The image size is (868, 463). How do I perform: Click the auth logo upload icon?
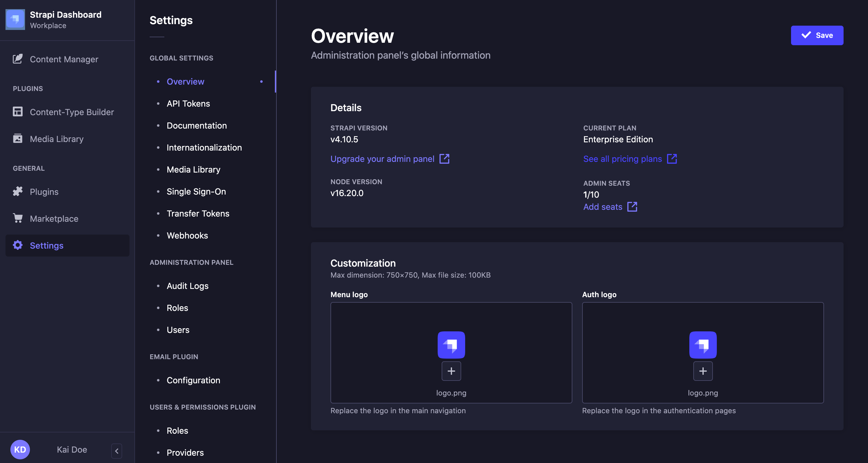pos(703,371)
